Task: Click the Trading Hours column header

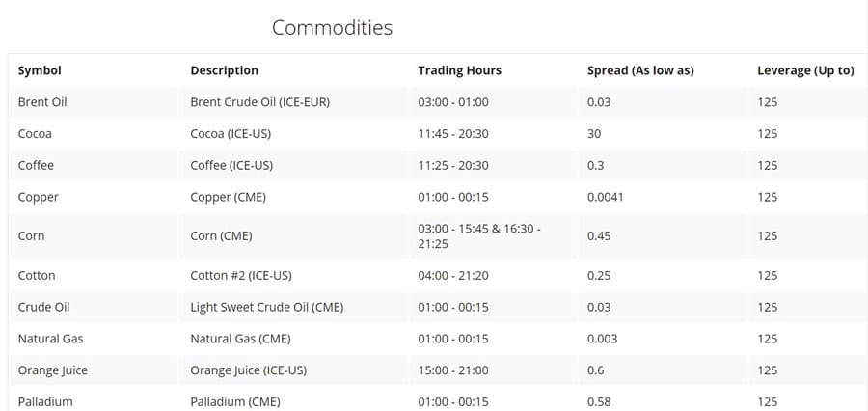Action: pyautogui.click(x=459, y=70)
